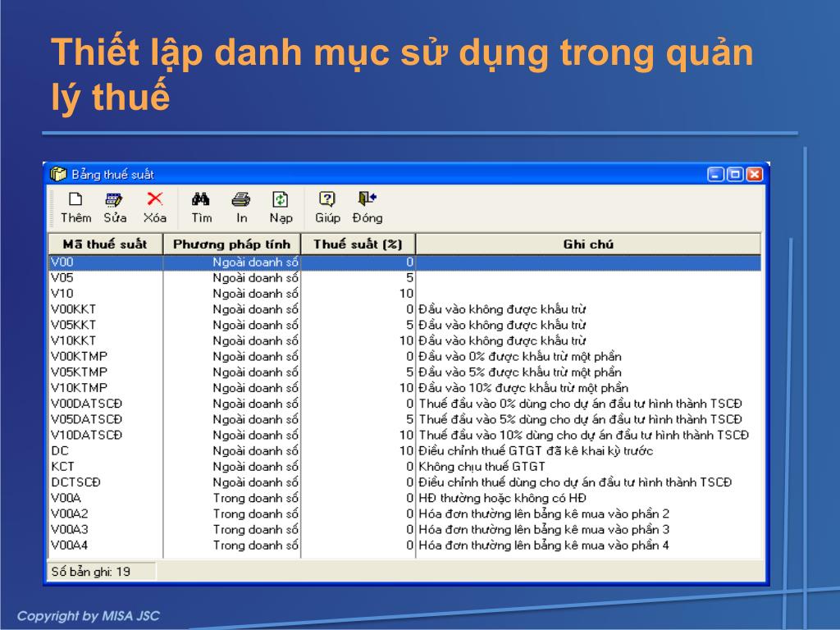Sort by Phương pháp tính column header

tap(231, 244)
